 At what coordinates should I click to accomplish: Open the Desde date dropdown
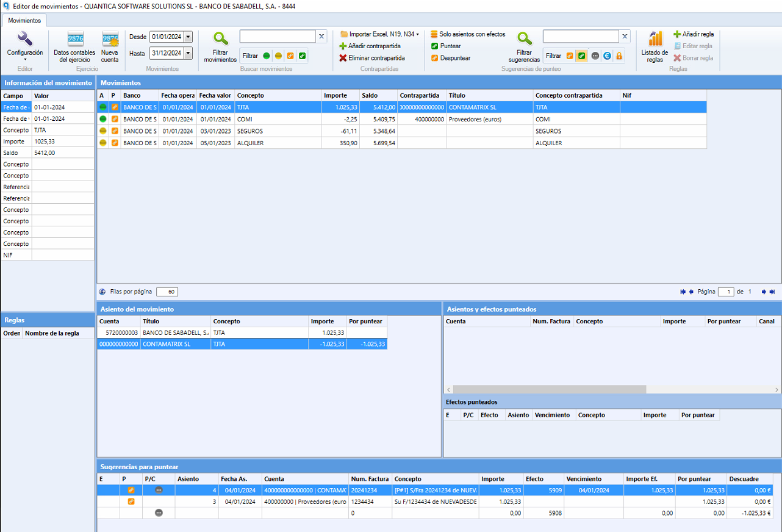click(188, 37)
